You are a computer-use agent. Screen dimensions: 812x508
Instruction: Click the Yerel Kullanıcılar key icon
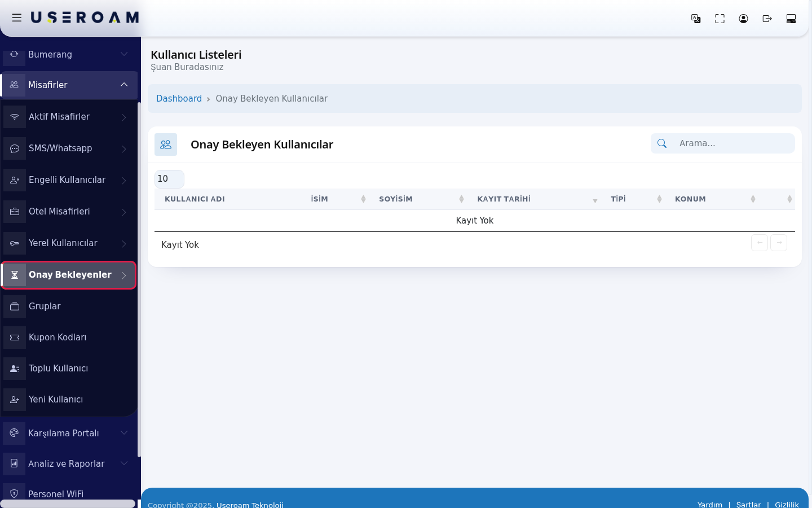[15, 243]
